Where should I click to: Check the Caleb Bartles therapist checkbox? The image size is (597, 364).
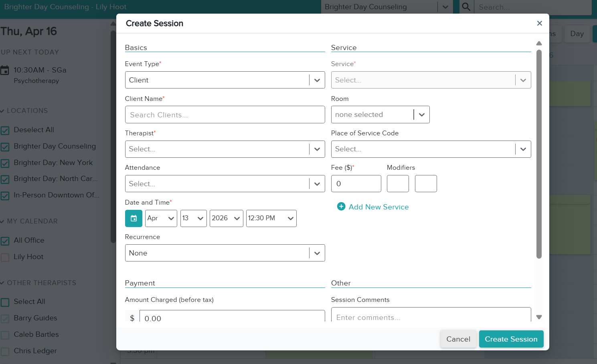coord(5,335)
